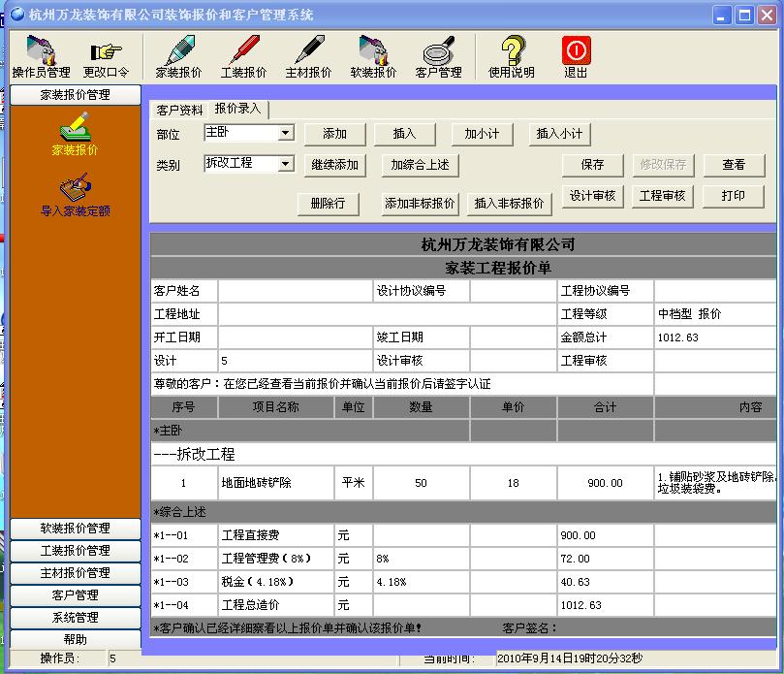The width and height of the screenshot is (784, 674).
Task: Open 软装报价 toolbar icon
Action: [373, 57]
